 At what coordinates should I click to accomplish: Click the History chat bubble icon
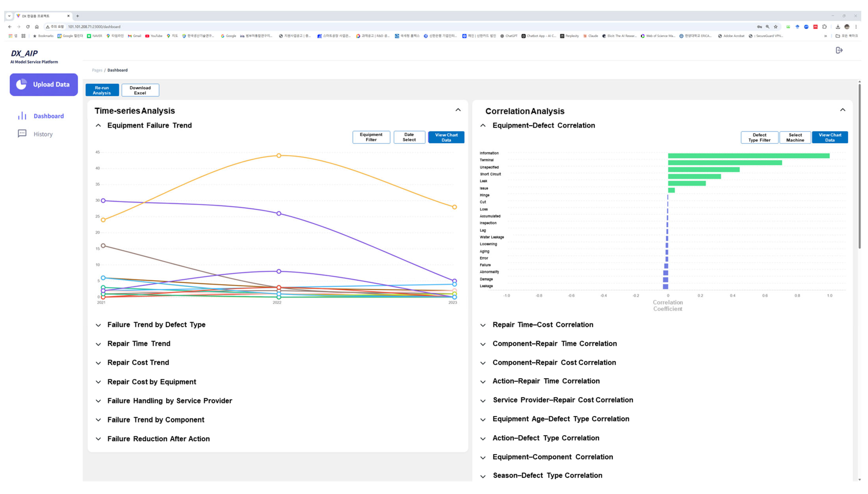pyautogui.click(x=22, y=133)
